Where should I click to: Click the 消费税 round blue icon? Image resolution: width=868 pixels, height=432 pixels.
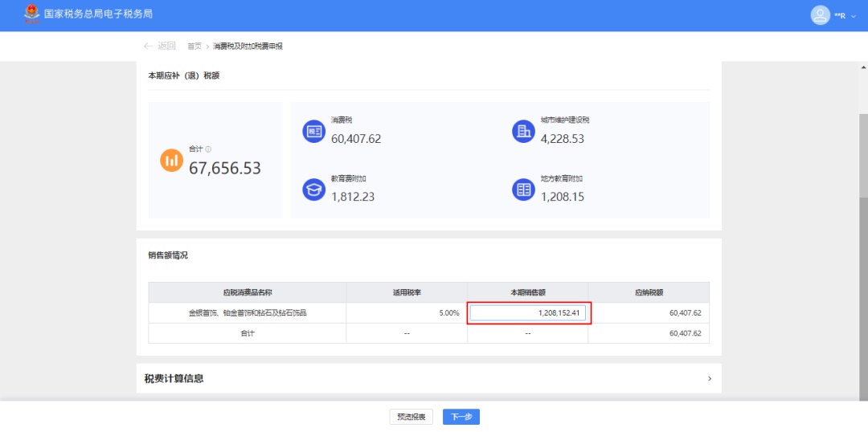pos(313,132)
